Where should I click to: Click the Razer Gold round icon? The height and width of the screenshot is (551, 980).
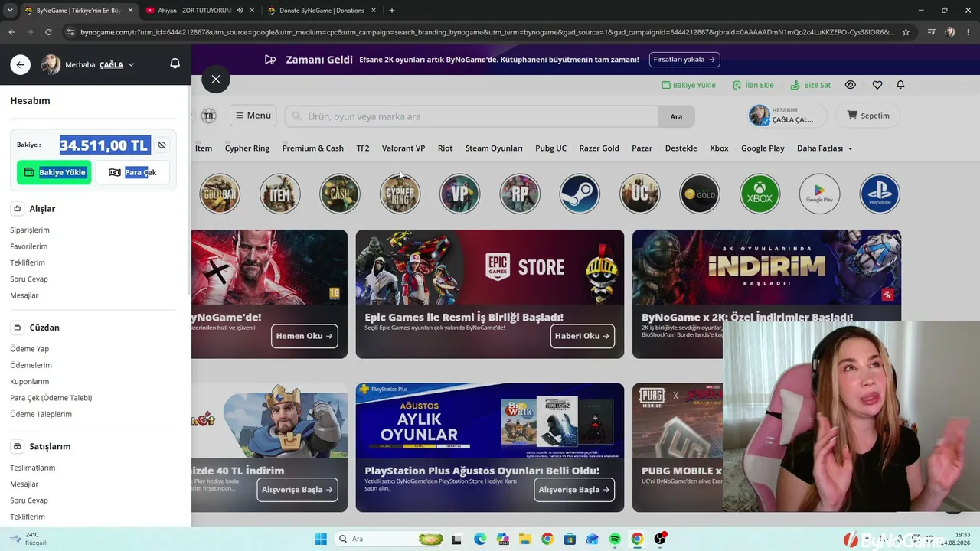pyautogui.click(x=700, y=194)
